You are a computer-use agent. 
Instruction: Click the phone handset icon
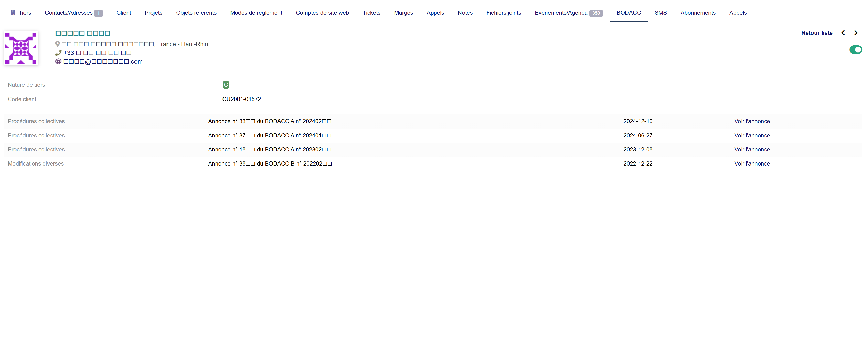coord(58,53)
